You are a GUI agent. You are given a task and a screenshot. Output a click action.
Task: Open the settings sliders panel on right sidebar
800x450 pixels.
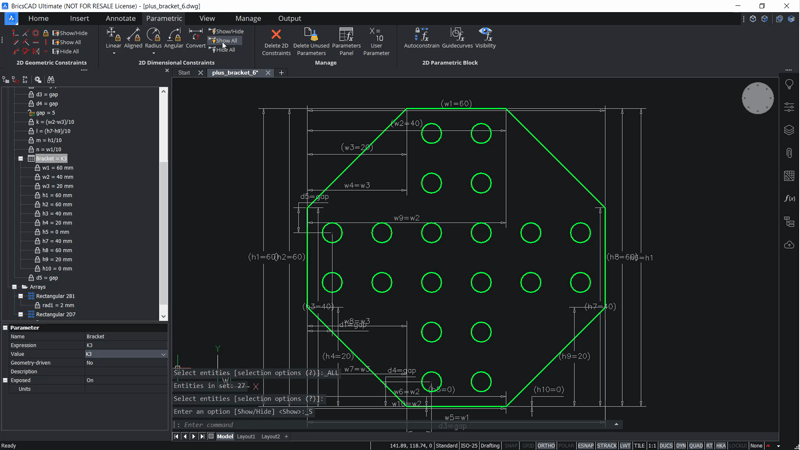point(789,107)
